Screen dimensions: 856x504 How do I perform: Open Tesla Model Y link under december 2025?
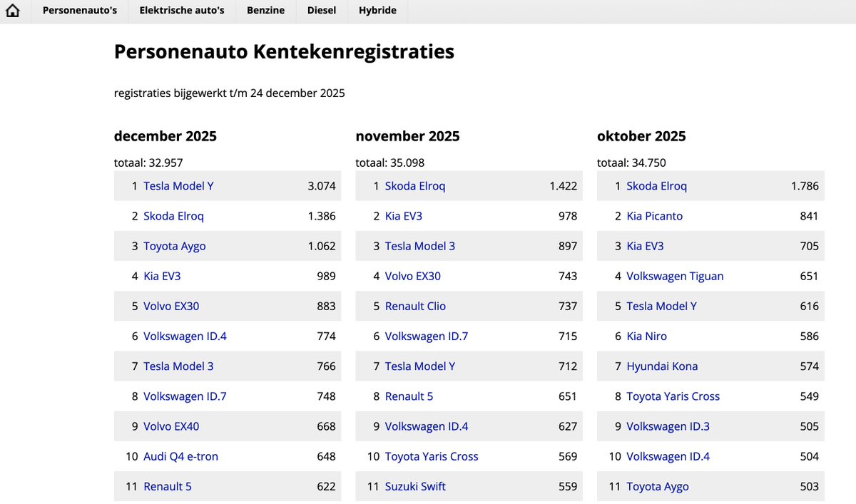pos(178,186)
